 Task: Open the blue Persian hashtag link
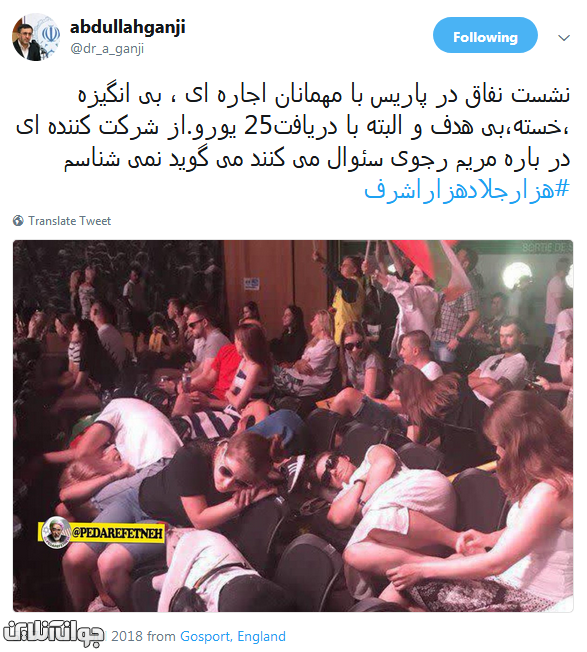[466, 190]
